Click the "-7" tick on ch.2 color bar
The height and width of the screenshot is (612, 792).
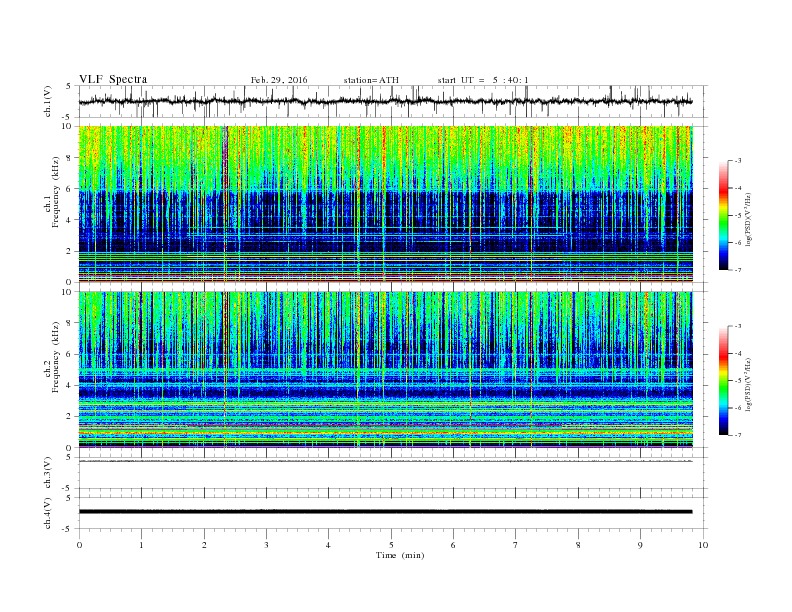[737, 435]
